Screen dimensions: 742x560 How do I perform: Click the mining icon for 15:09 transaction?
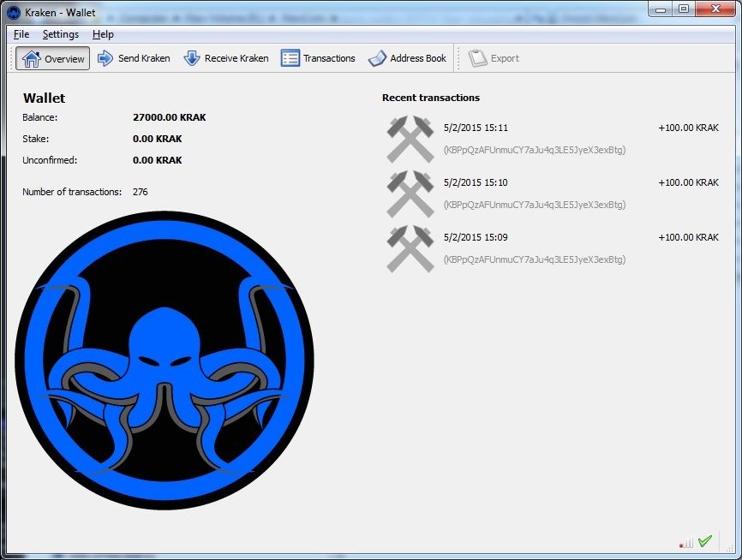[x=410, y=249]
